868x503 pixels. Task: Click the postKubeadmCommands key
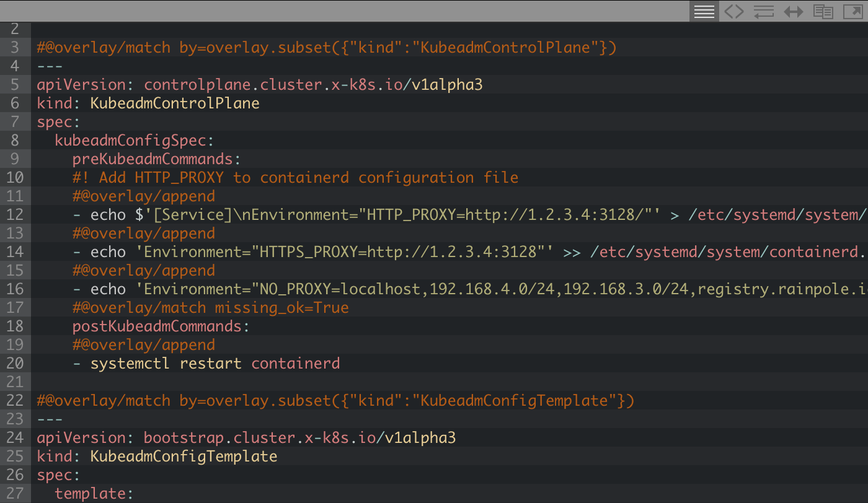pyautogui.click(x=157, y=326)
